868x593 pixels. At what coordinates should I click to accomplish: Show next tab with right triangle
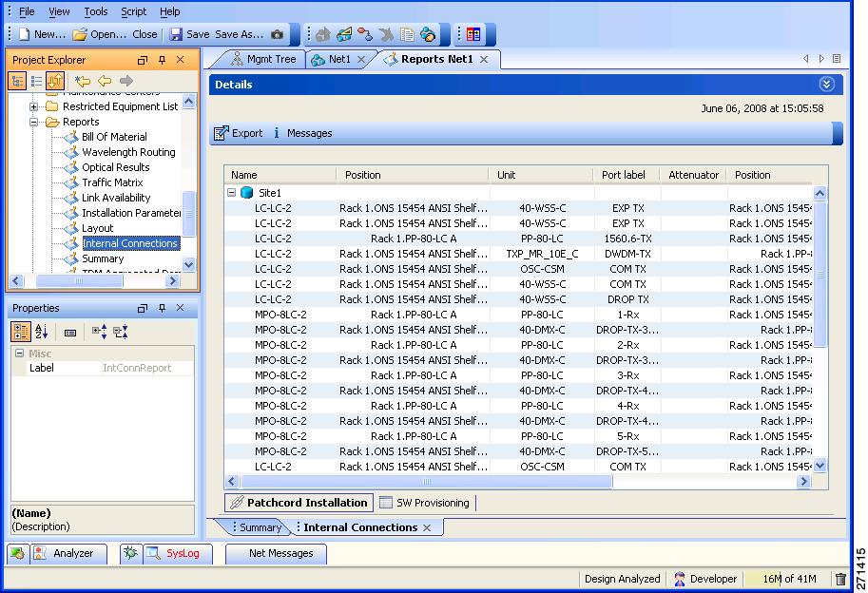[821, 59]
